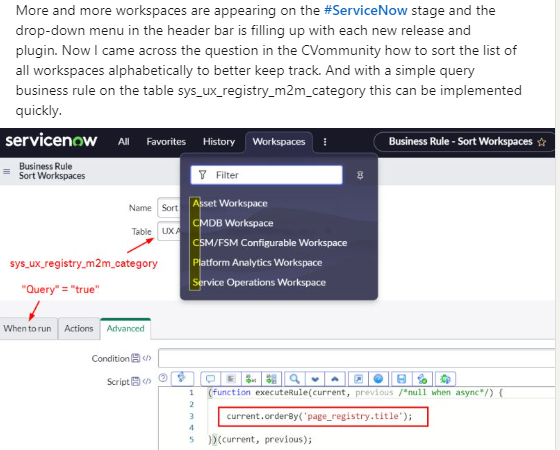Click the Table field
Screen dimensions: 560x450
(169, 231)
